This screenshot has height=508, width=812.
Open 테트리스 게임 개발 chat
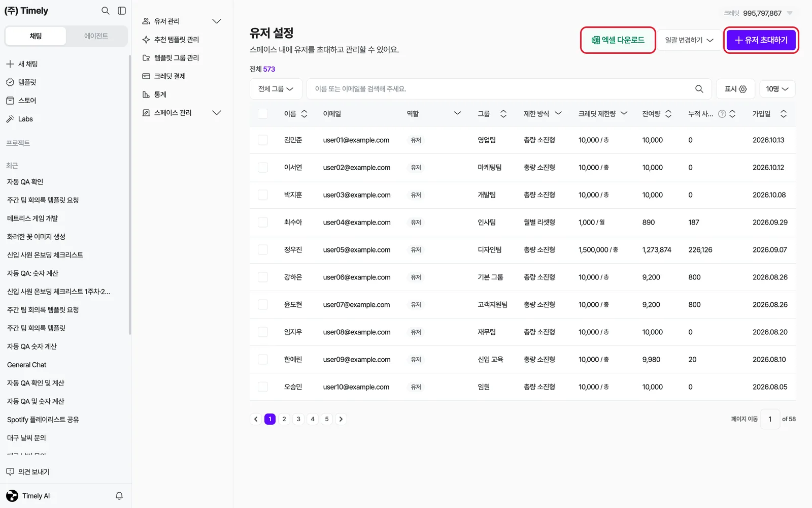pyautogui.click(x=32, y=218)
